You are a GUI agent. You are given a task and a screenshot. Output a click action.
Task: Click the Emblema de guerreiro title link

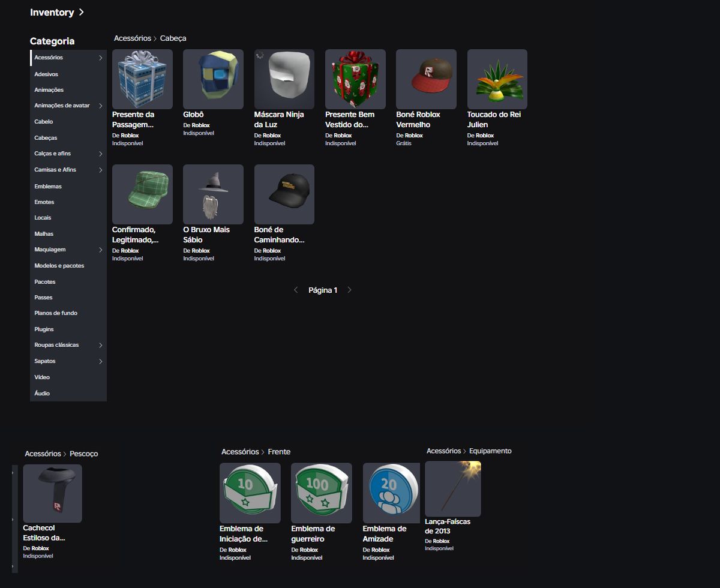tap(313, 534)
